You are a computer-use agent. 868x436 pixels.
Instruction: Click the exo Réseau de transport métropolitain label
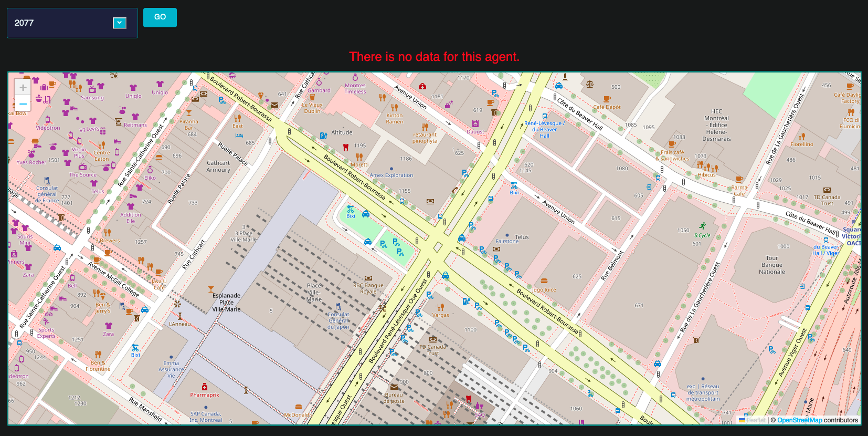coord(703,392)
